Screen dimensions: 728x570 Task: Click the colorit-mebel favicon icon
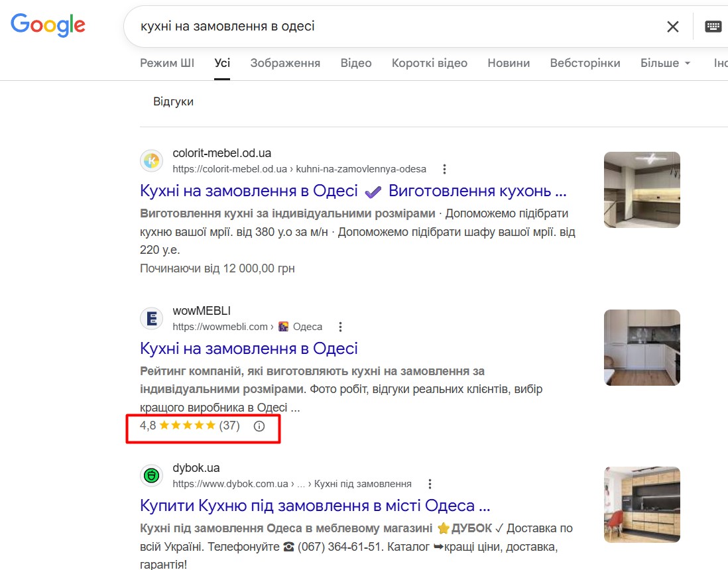coord(151,161)
